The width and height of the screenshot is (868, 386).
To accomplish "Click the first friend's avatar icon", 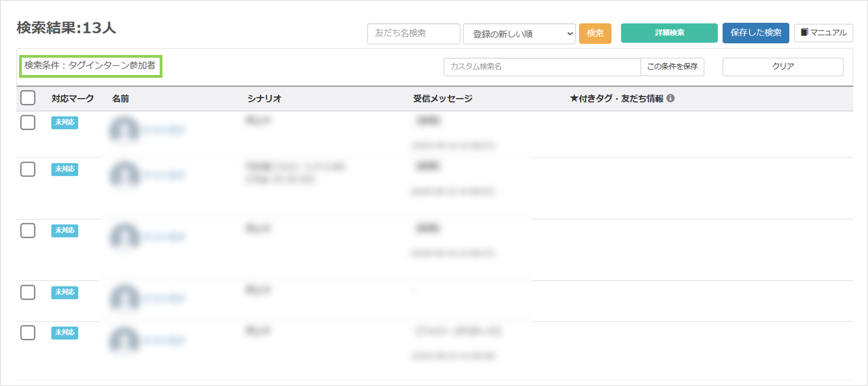I will [x=123, y=130].
